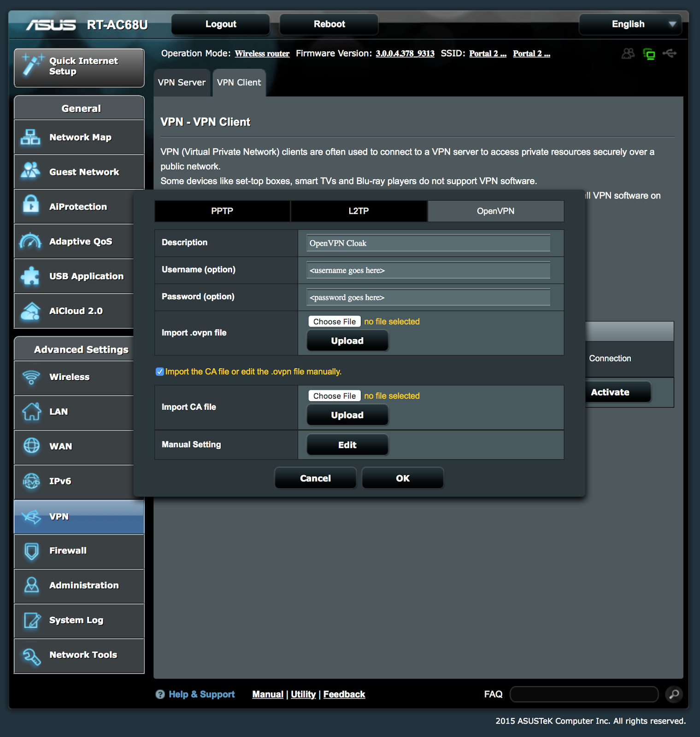Screen dimensions: 700x737
Task: Click the Connection column header text
Action: tap(610, 358)
